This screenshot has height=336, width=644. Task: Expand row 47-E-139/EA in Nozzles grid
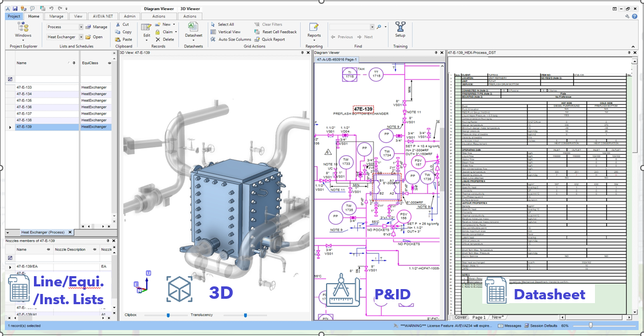(10, 266)
